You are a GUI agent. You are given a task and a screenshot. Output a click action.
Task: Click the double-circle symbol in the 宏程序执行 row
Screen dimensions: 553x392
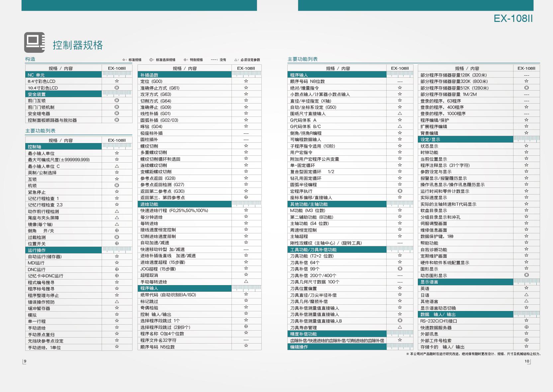(400, 191)
